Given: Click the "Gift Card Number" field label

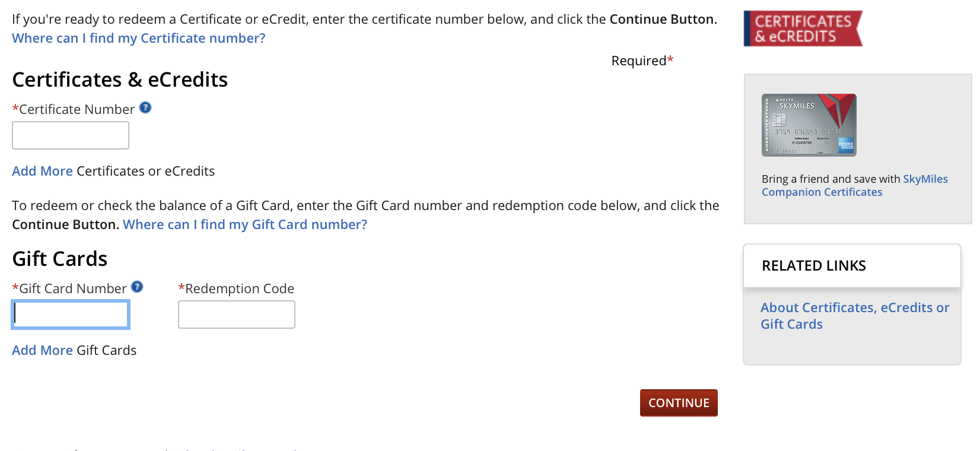Looking at the screenshot, I should click(x=72, y=289).
